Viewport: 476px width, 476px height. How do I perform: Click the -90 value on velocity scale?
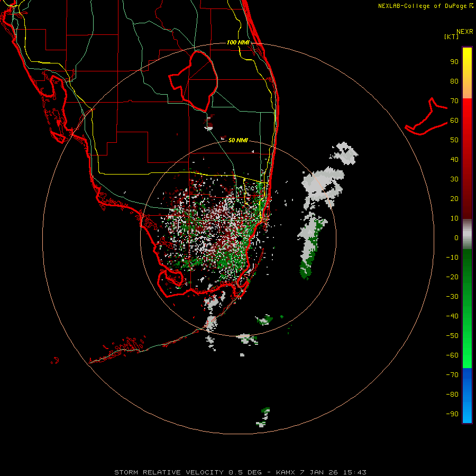[452, 414]
